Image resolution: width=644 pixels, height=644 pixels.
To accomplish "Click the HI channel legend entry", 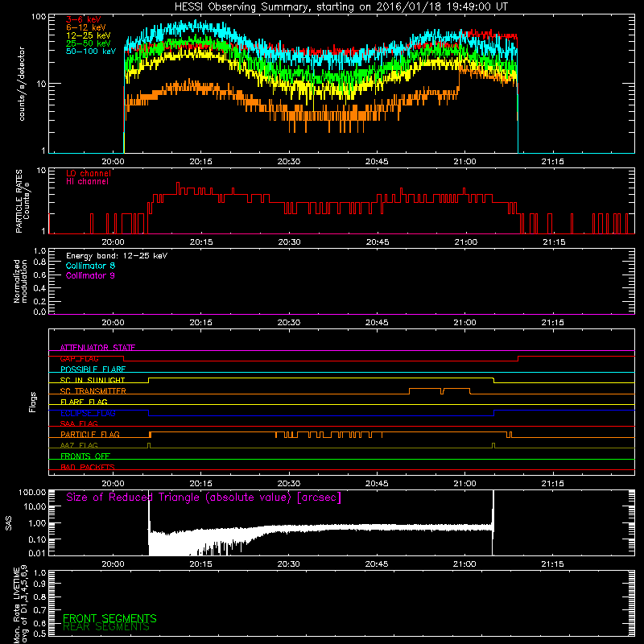I will (87, 182).
